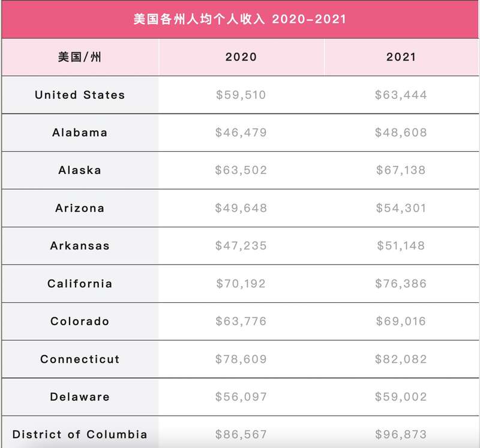Select the Alabama row label
The height and width of the screenshot is (448, 480).
click(80, 133)
